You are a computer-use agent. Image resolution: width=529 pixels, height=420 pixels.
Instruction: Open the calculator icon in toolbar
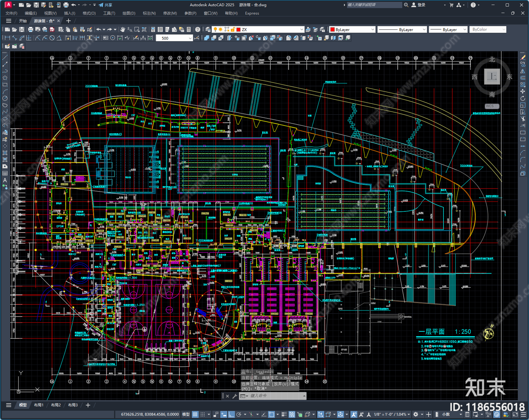pos(189,29)
